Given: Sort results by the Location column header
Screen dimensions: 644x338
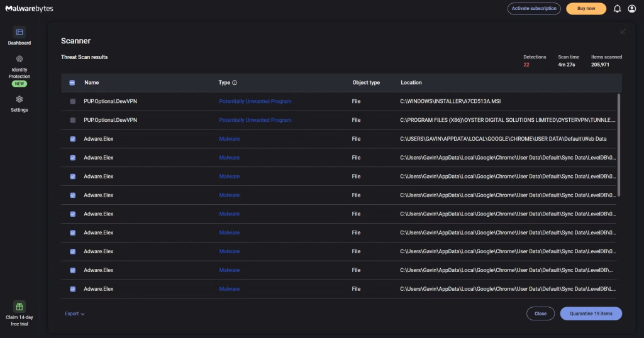Looking at the screenshot, I should 411,83.
